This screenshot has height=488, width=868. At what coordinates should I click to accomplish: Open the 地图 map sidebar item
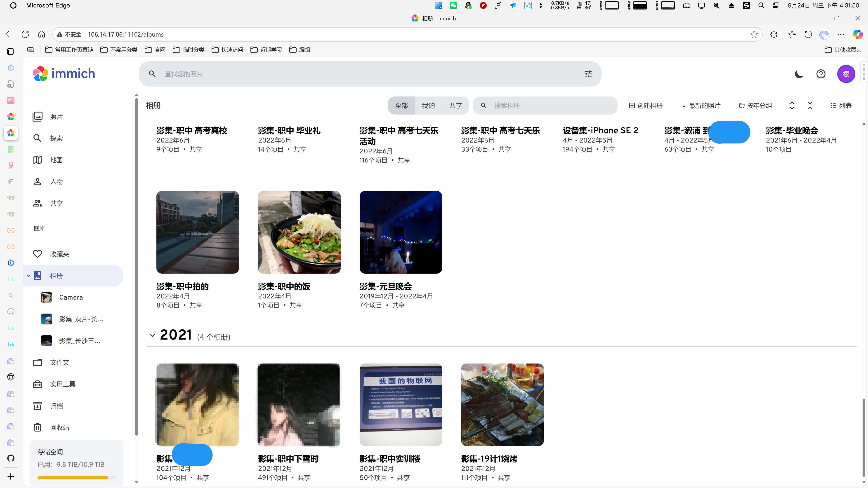pyautogui.click(x=56, y=160)
